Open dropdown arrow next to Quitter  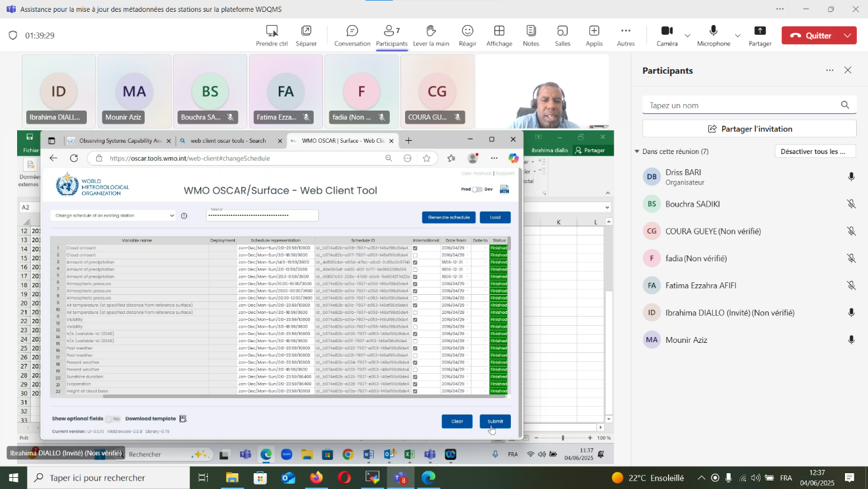[848, 36]
